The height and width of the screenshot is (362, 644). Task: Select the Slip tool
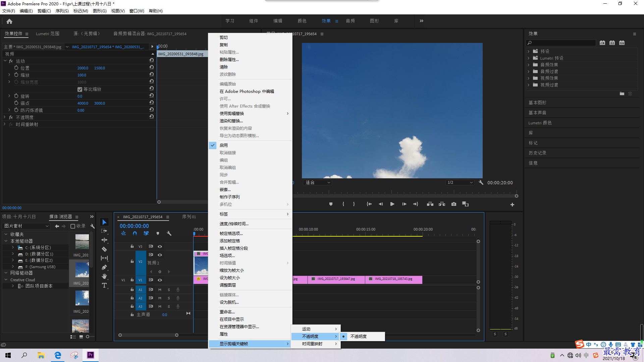point(104,258)
